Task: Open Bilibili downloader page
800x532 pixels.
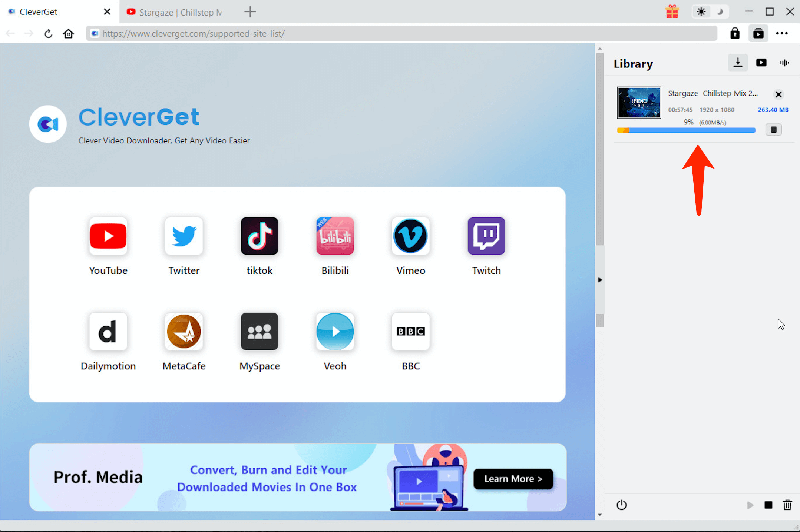Action: click(x=335, y=236)
